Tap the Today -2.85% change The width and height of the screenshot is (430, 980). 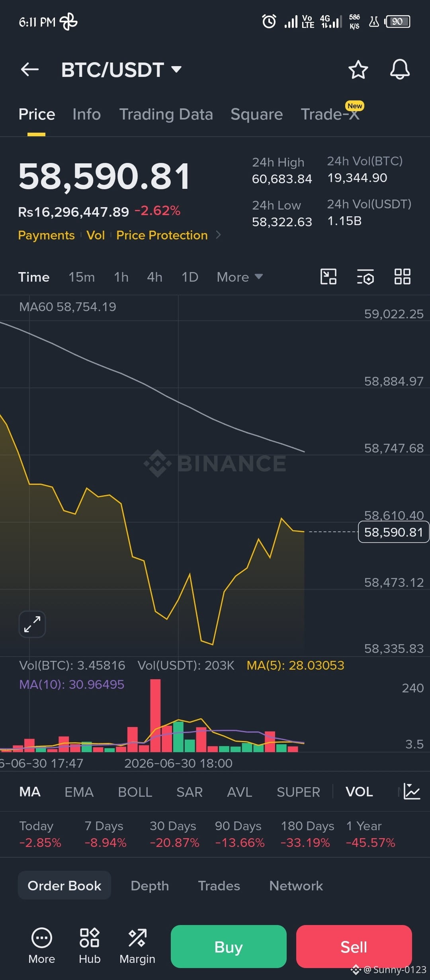(x=40, y=834)
